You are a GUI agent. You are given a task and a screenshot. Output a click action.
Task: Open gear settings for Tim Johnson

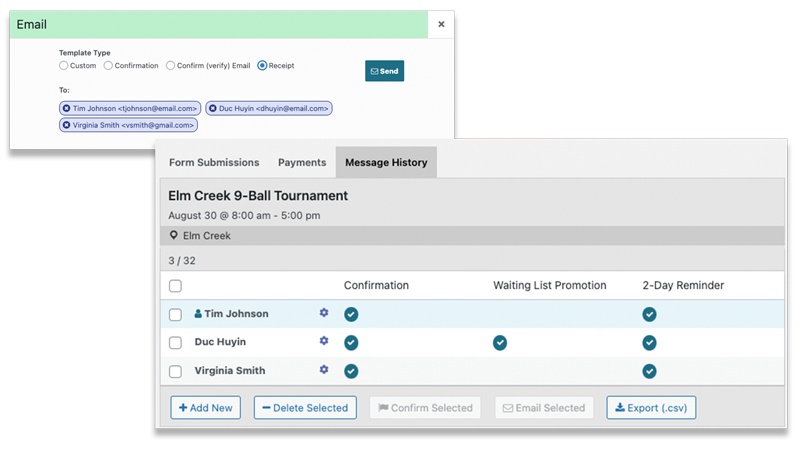323,313
